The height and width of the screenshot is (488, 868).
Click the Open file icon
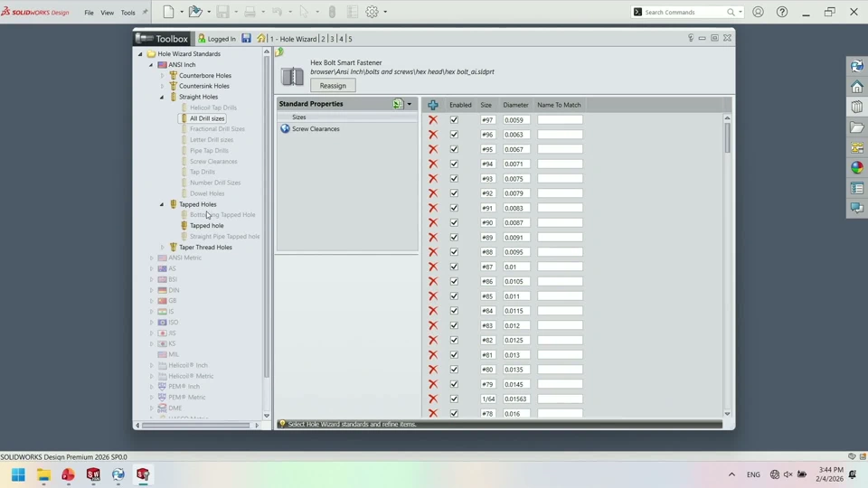click(x=195, y=12)
